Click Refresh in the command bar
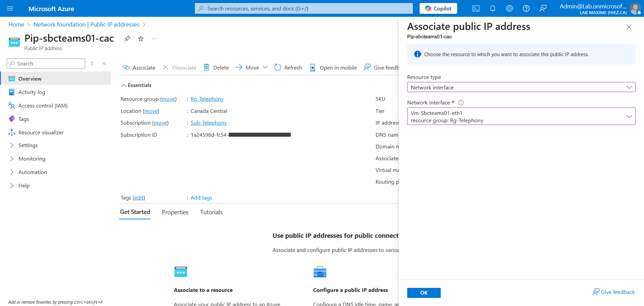The width and height of the screenshot is (644, 306). pos(288,68)
